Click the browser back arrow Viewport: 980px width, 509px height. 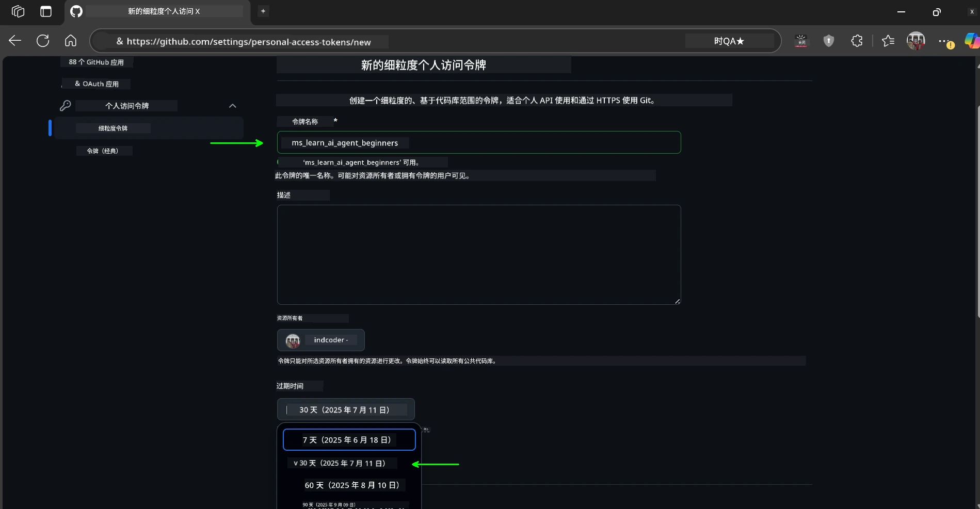15,41
